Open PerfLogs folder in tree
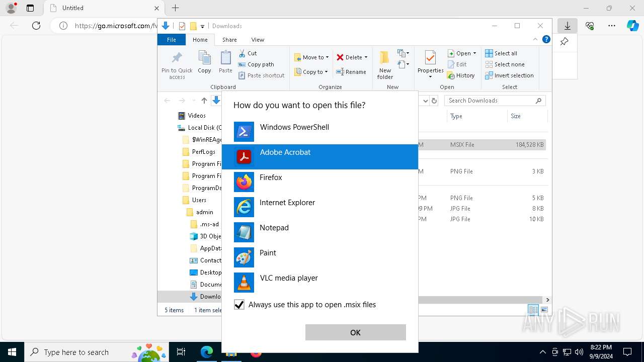Screen dimensions: 644x362 pyautogui.click(x=199, y=152)
